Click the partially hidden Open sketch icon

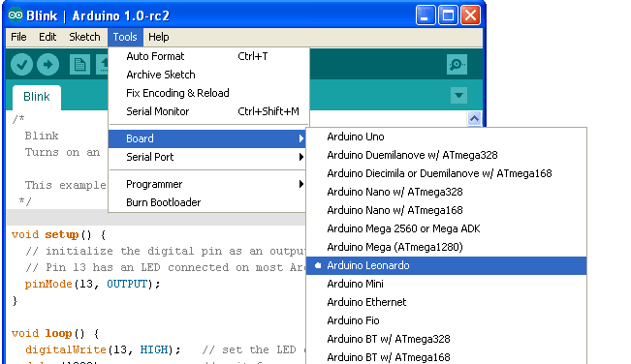point(102,64)
